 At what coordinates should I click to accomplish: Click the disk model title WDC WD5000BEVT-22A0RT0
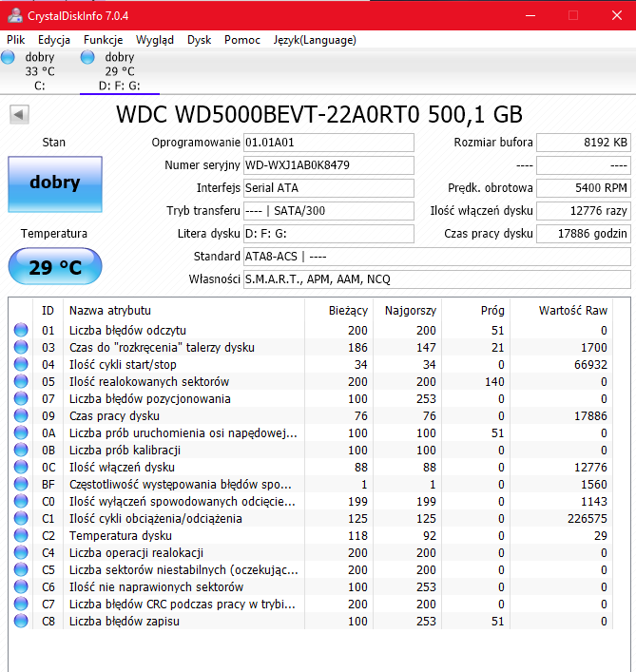point(267,114)
